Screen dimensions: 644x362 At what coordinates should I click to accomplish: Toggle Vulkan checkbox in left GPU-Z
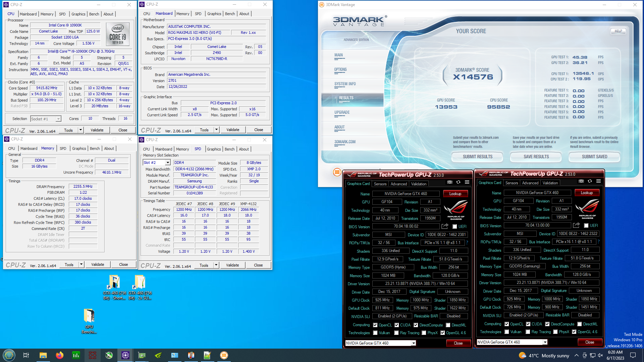(x=375, y=333)
